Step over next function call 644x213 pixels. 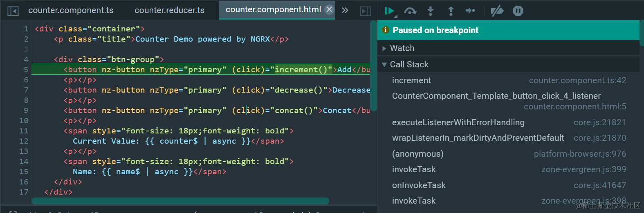coord(410,11)
